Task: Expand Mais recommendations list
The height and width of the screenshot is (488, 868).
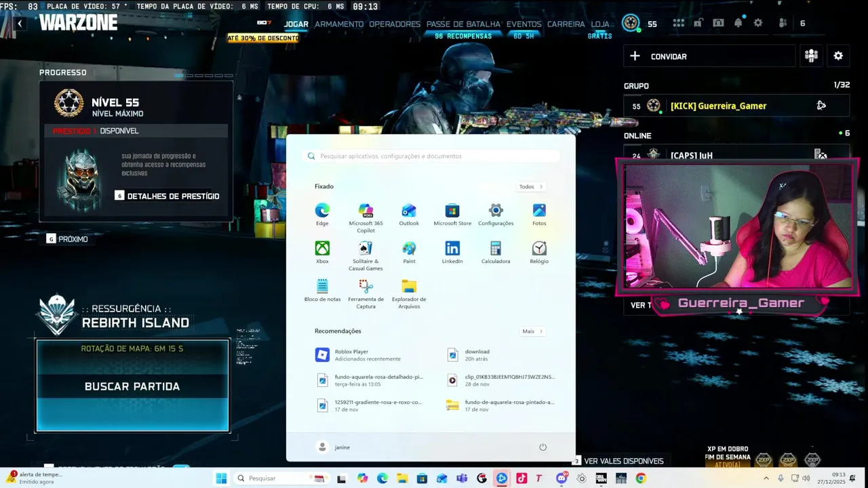Action: pos(532,331)
